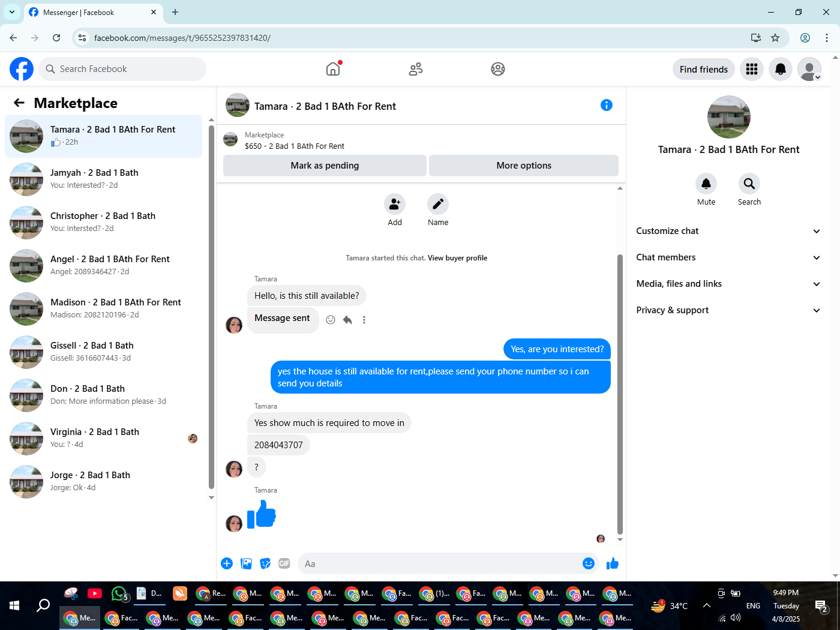Open Chrome tab search dropdown arrow
Image resolution: width=840 pixels, height=630 pixels.
coord(12,12)
